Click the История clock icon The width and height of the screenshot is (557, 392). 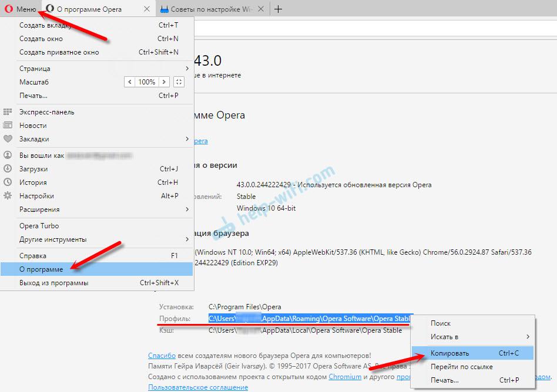8,182
